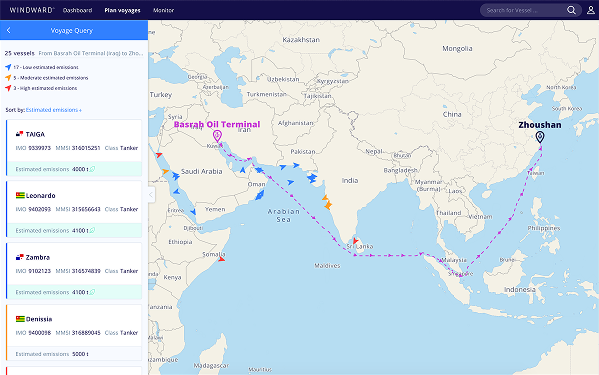Viewport: 599px width, 375px height.
Task: Select the orange vessel marker in Red Sea
Action: click(165, 171)
